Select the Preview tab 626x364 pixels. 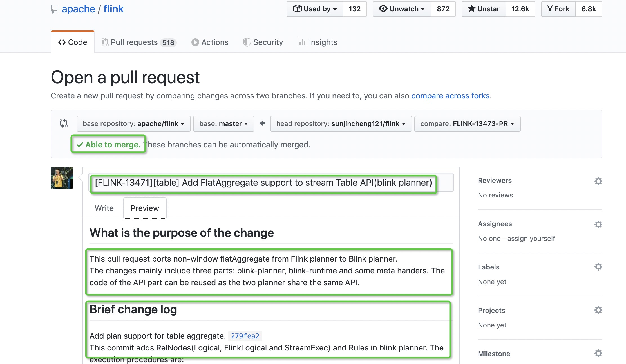click(145, 208)
